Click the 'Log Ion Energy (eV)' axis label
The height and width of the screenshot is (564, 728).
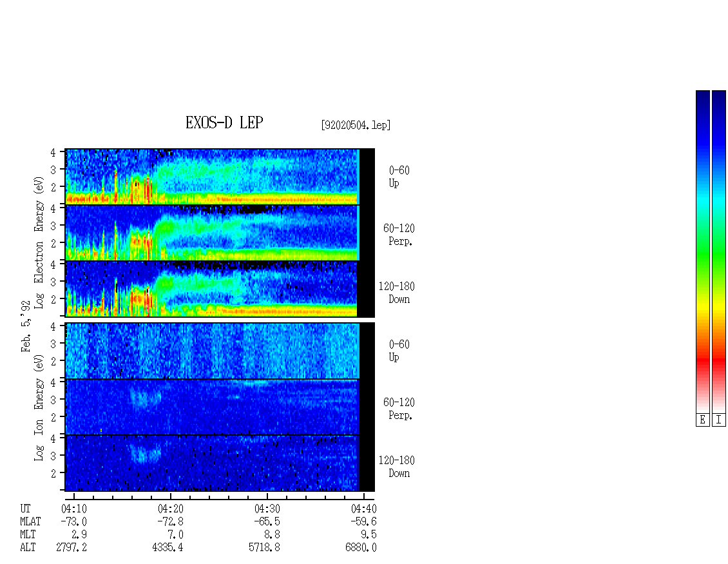(x=39, y=407)
